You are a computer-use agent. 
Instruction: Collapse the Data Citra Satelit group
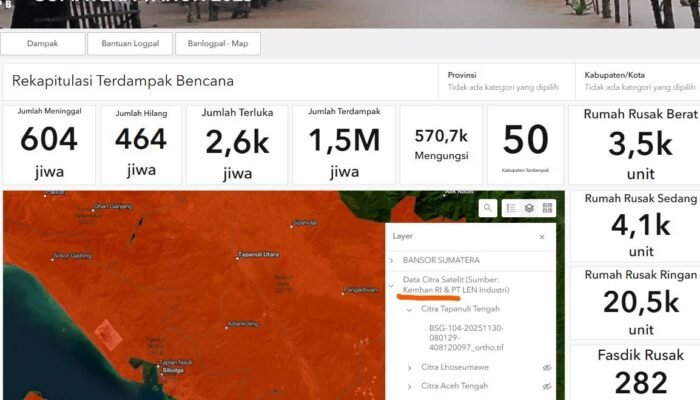point(392,285)
